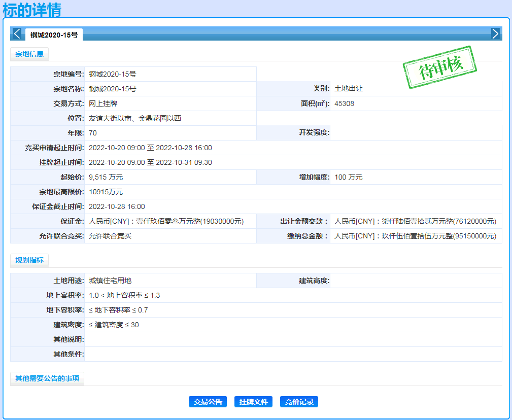Viewport: 512px width, 420px height.
Task: Click the 交易方式 value 网上挂牌
Action: [x=103, y=103]
